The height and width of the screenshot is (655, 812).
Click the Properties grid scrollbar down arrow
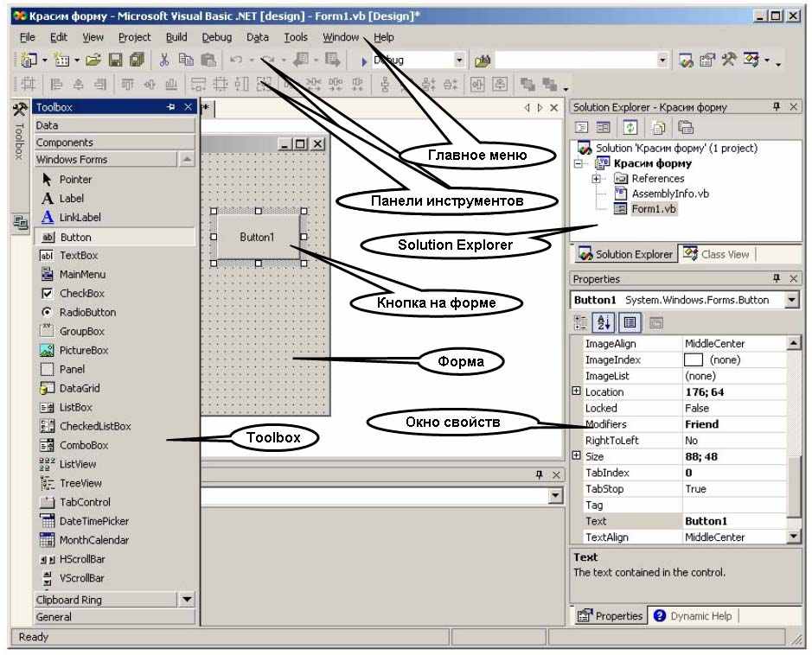click(x=793, y=536)
